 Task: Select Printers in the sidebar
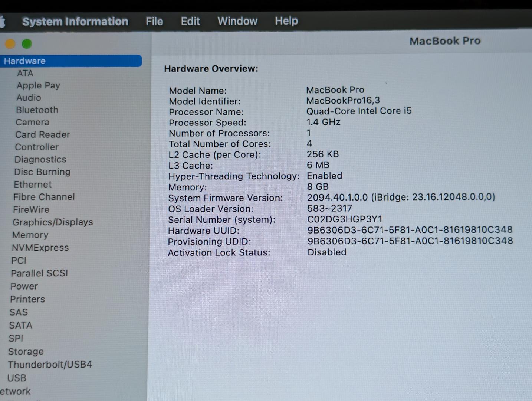click(27, 299)
